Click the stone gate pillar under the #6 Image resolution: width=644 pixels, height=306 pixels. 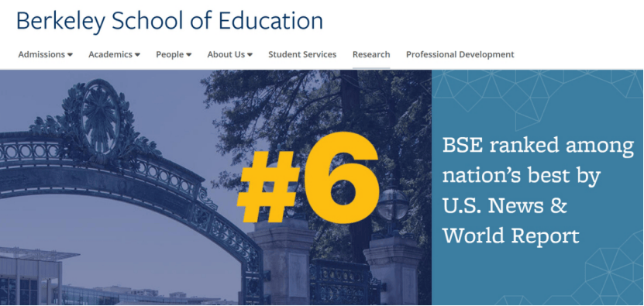tap(282, 262)
